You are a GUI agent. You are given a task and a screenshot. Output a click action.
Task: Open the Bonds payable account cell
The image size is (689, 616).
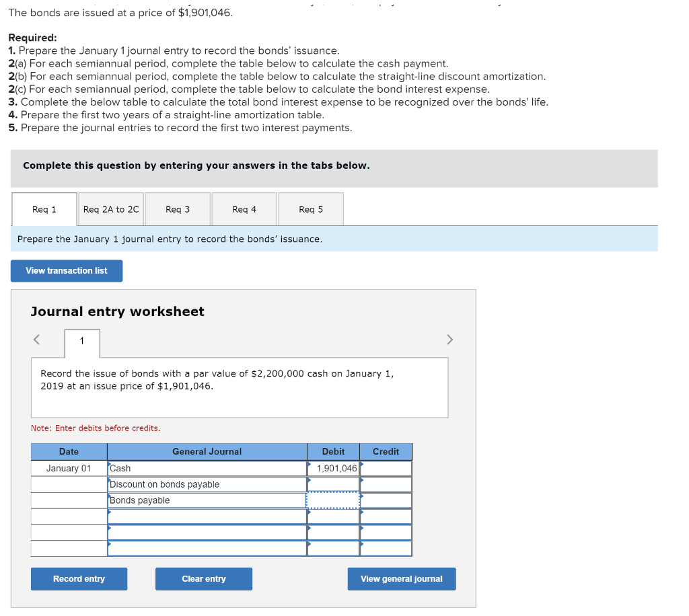[x=207, y=500]
